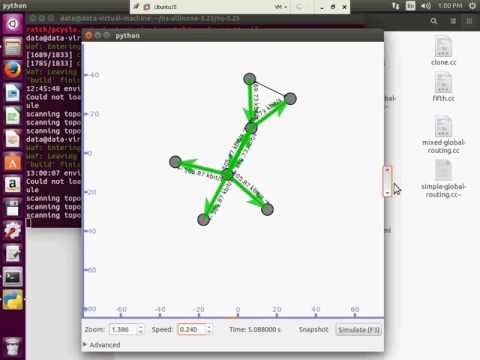Viewport: 480px width, 360px height.
Task: Open the Trash in the launcher
Action: coord(13,347)
